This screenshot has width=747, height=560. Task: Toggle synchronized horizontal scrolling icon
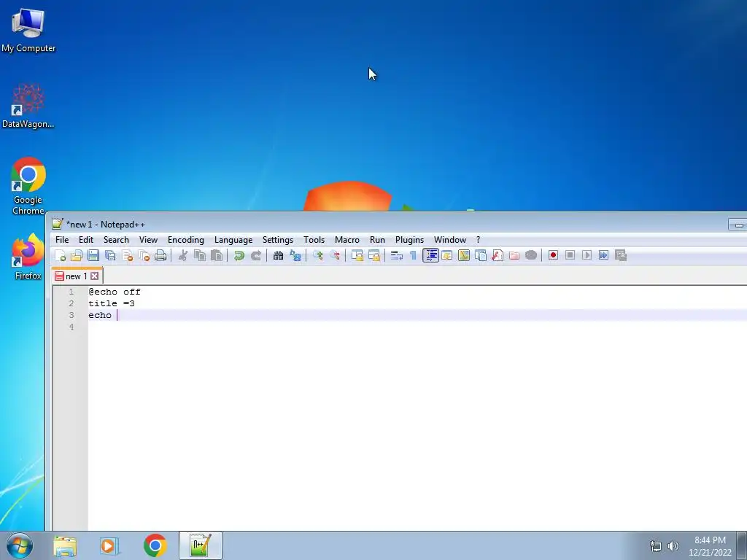coord(374,256)
